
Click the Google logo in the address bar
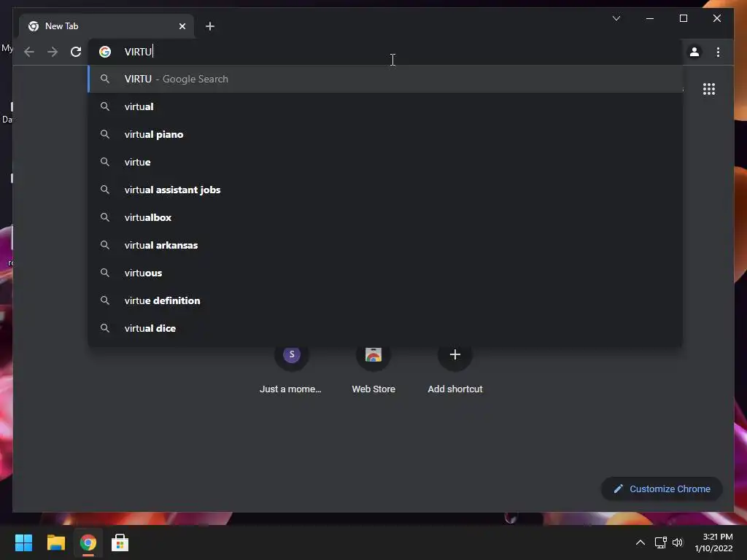[x=105, y=52]
